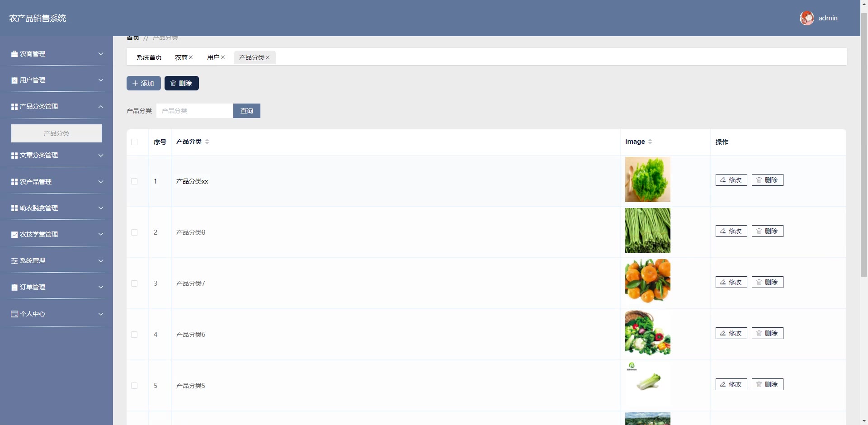Expand 农商管理 menu chevron

click(101, 54)
